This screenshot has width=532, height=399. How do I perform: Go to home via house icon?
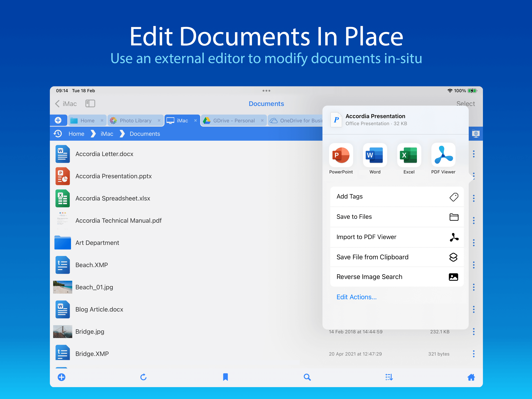(471, 377)
